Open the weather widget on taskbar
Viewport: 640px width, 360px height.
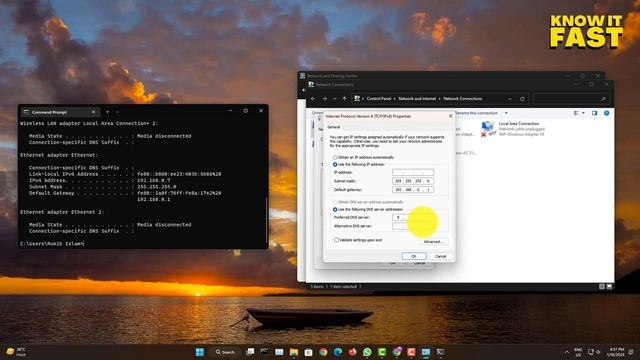click(16, 352)
